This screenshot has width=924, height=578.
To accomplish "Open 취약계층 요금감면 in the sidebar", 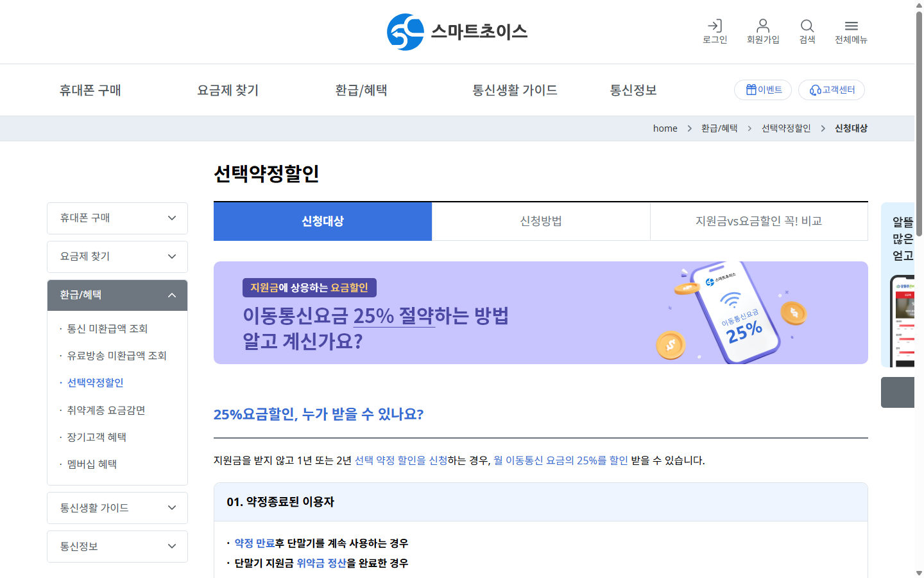I will pyautogui.click(x=106, y=410).
